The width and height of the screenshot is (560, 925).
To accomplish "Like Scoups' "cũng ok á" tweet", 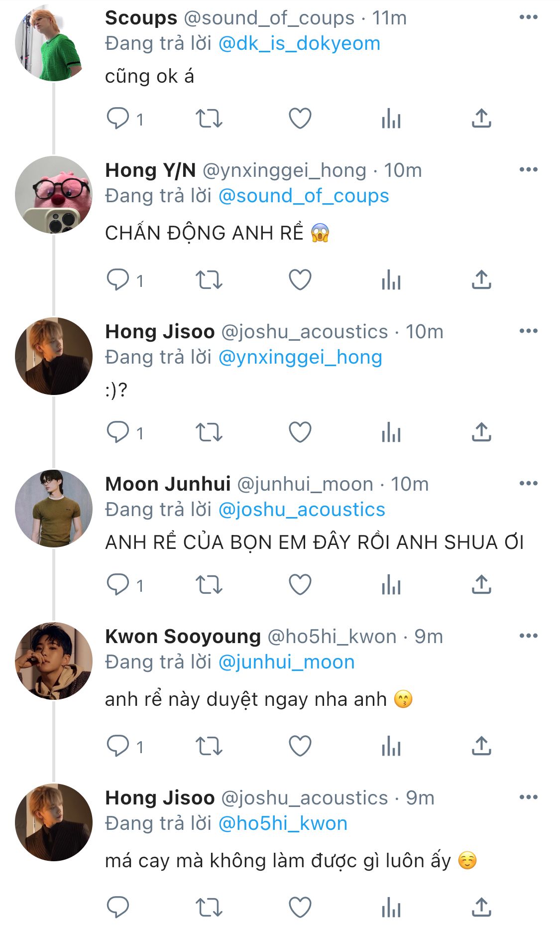I will click(300, 119).
